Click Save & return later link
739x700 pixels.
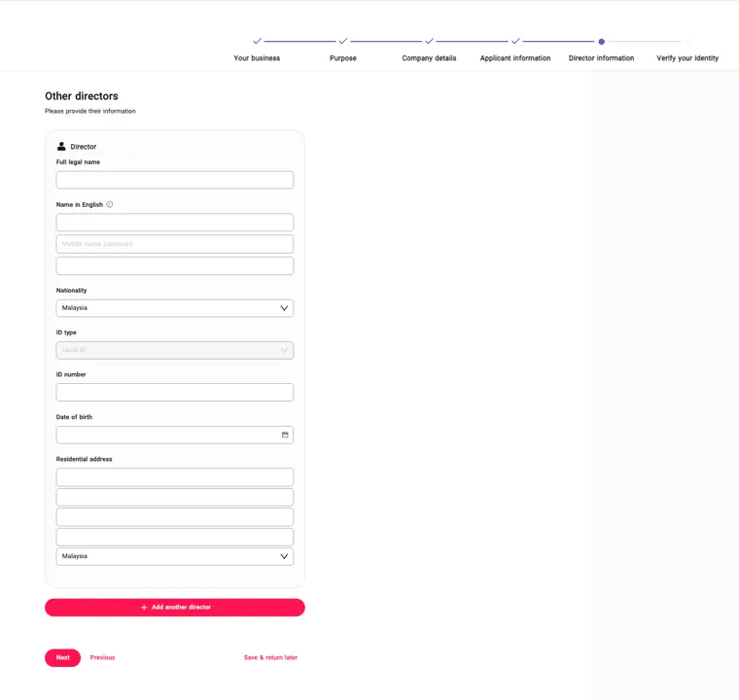pyautogui.click(x=270, y=657)
